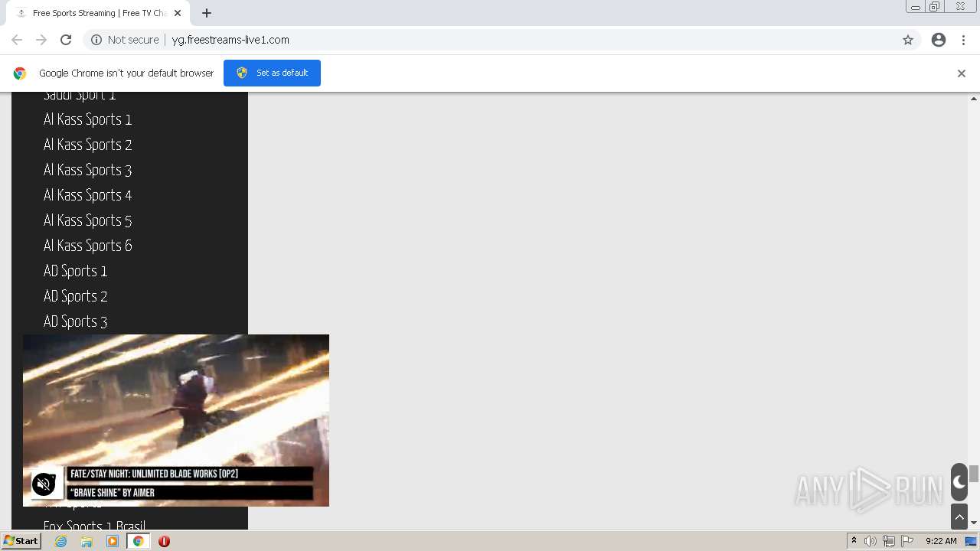
Task: Open the Al Kass Sports 4 channel
Action: click(88, 195)
